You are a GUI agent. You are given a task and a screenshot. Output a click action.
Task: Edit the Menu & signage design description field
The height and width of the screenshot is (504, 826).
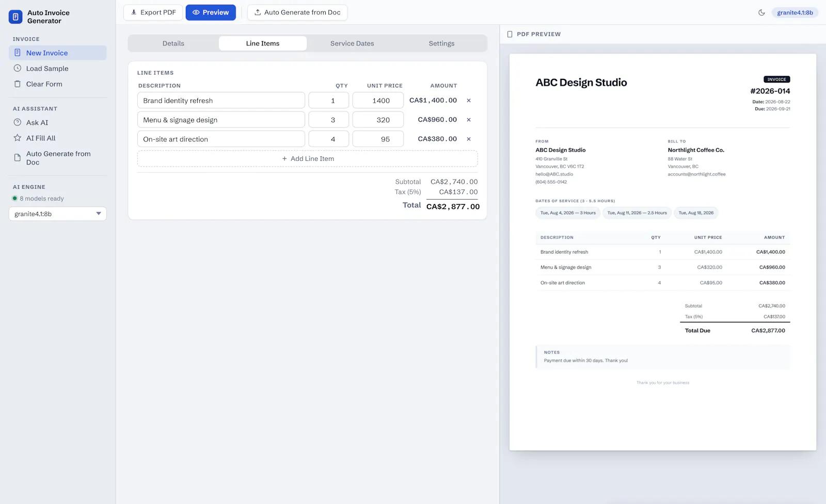pos(221,120)
